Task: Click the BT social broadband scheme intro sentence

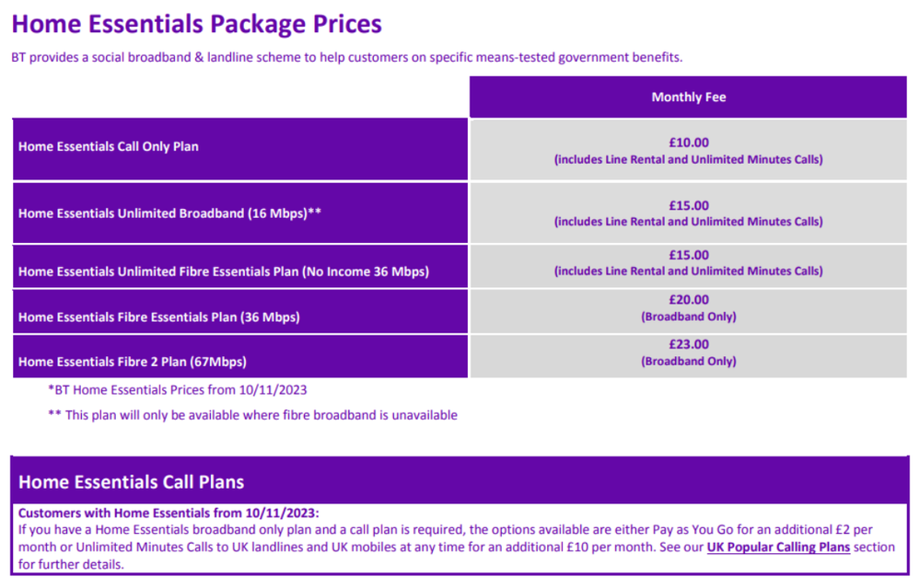Action: click(x=347, y=57)
